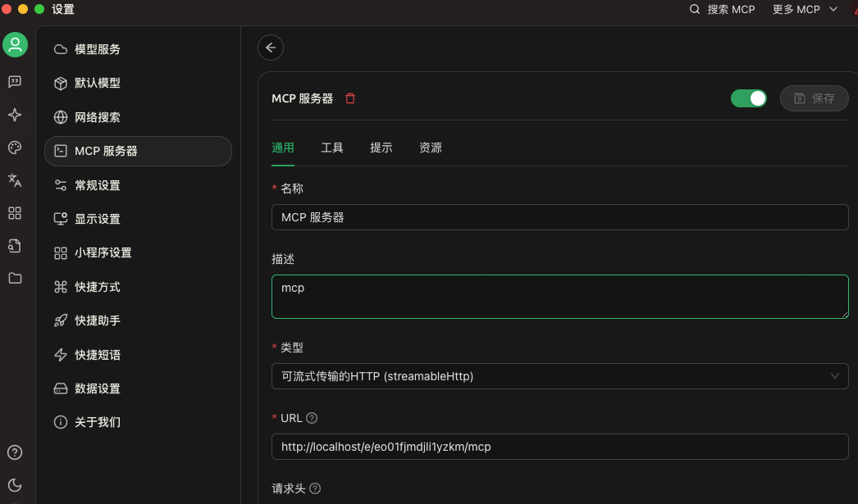Go back with the arrow button
Viewport: 858px width, 504px height.
coord(271,48)
